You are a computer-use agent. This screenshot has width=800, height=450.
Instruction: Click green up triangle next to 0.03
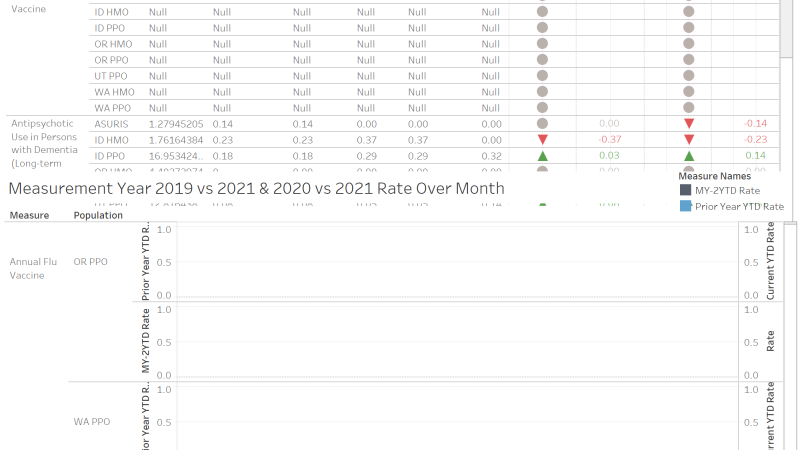click(x=542, y=156)
